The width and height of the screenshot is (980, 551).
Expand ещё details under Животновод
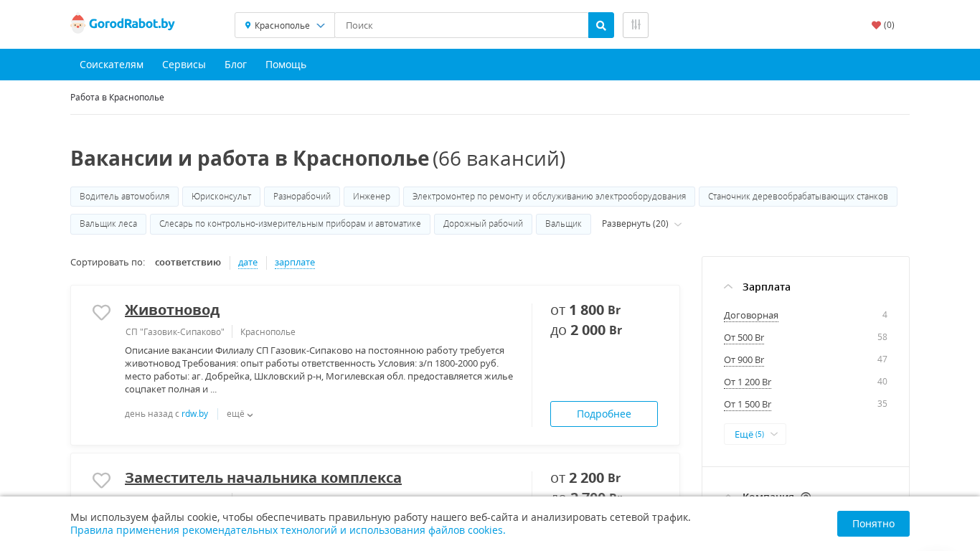(x=240, y=414)
